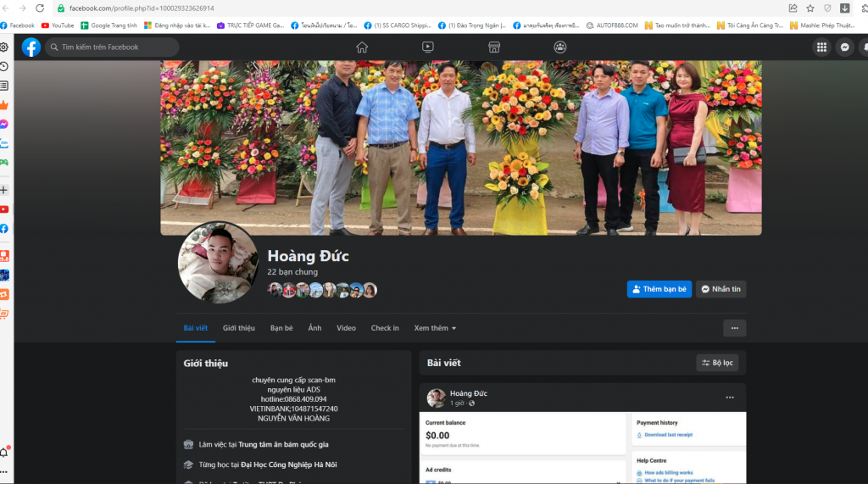Click 'Thêm bạn bè' button

coord(659,289)
